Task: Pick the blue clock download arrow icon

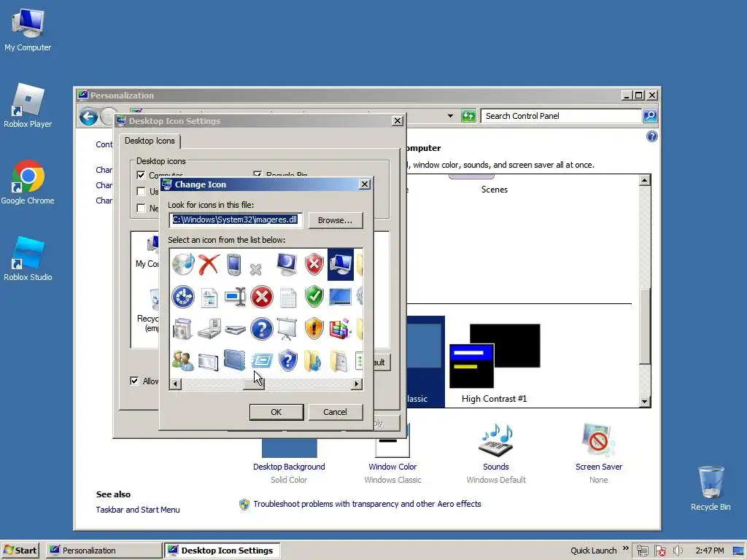Action: [183, 297]
